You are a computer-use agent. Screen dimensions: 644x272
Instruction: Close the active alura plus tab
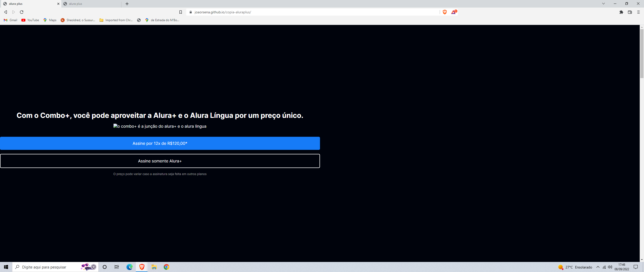coord(58,4)
